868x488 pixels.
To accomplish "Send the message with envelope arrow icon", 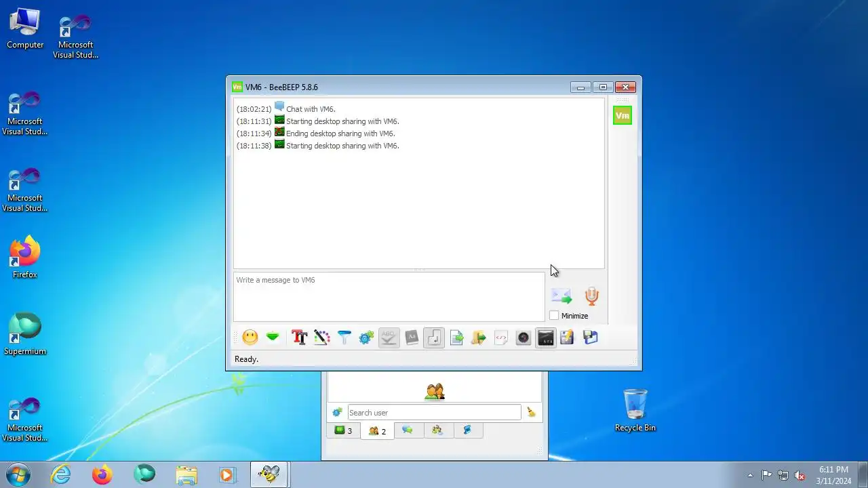I will click(561, 296).
